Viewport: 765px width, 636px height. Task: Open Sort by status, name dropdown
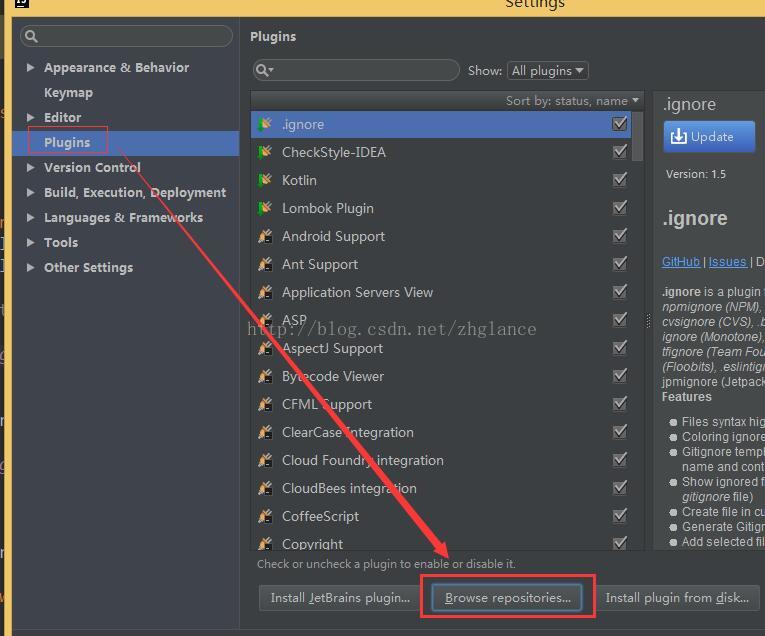(572, 100)
